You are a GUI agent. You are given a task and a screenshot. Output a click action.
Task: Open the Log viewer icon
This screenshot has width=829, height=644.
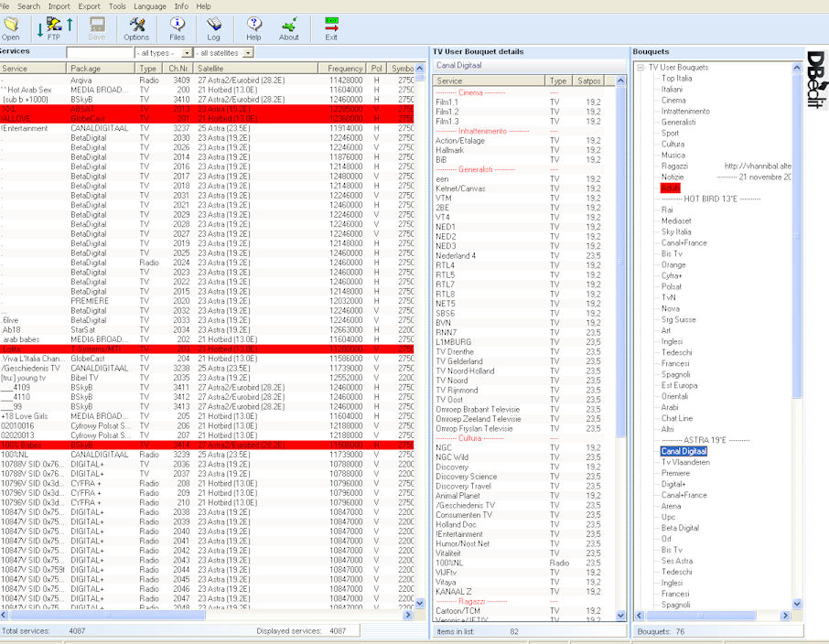coord(213,28)
